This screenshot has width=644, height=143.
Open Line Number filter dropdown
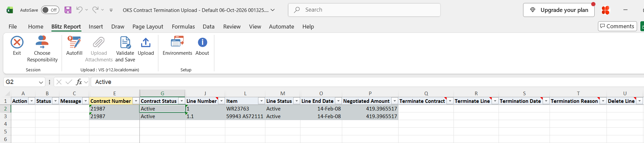[x=222, y=101]
